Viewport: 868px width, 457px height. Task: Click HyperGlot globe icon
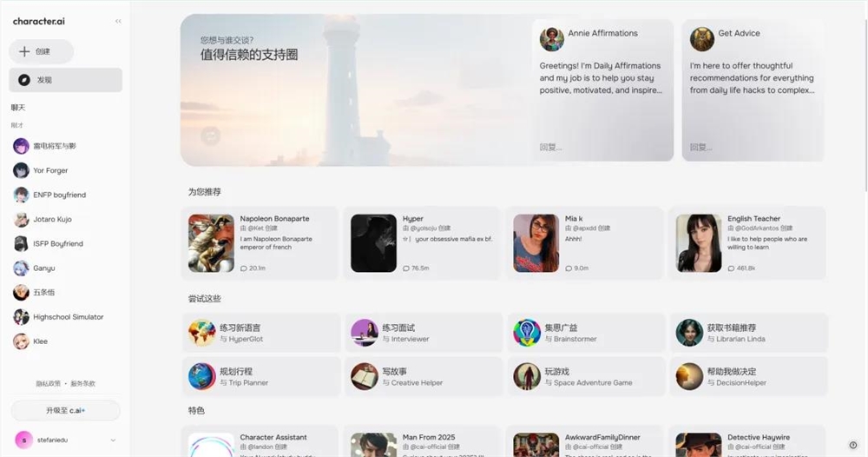tap(202, 333)
